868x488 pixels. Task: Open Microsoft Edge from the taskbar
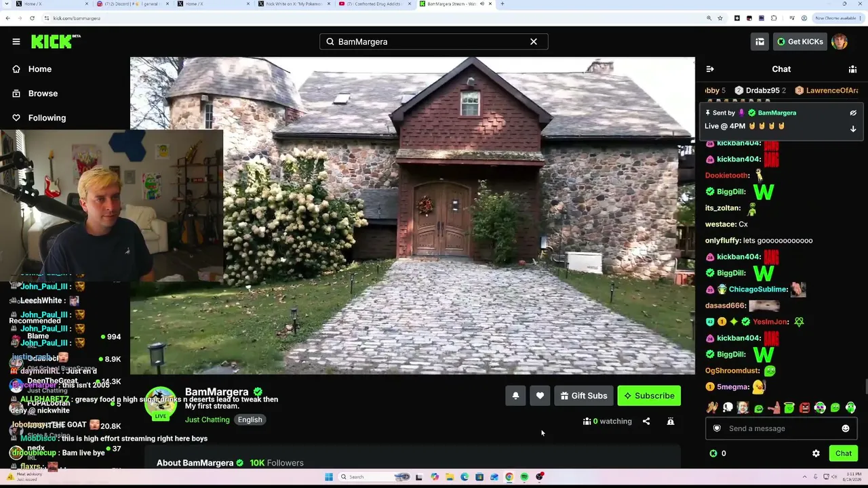[465, 477]
